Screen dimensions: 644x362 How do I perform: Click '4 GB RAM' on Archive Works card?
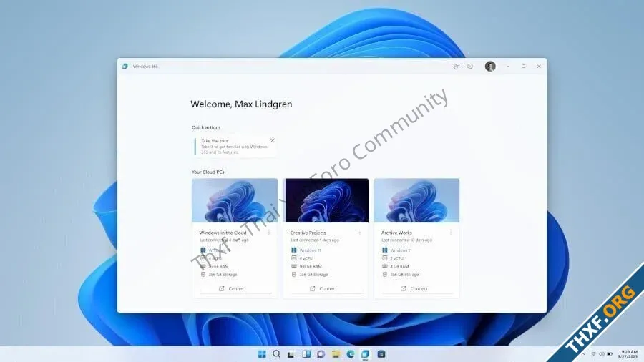399,266
